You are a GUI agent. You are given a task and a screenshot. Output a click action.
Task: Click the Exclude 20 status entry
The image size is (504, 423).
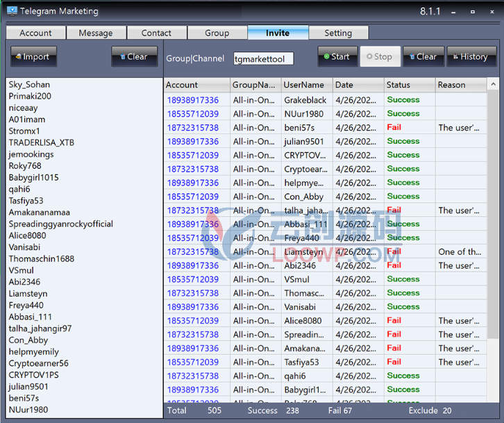pyautogui.click(x=430, y=410)
